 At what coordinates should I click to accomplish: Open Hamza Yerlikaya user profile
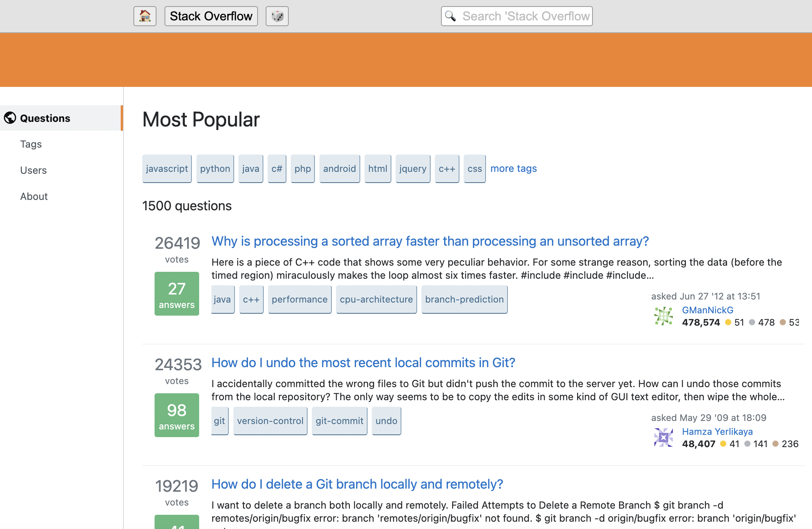pyautogui.click(x=717, y=432)
